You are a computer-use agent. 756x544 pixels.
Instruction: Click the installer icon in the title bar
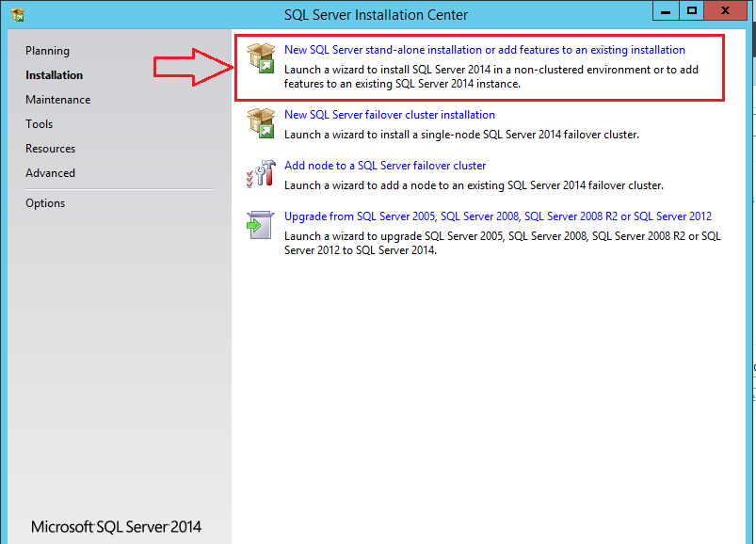(x=17, y=15)
